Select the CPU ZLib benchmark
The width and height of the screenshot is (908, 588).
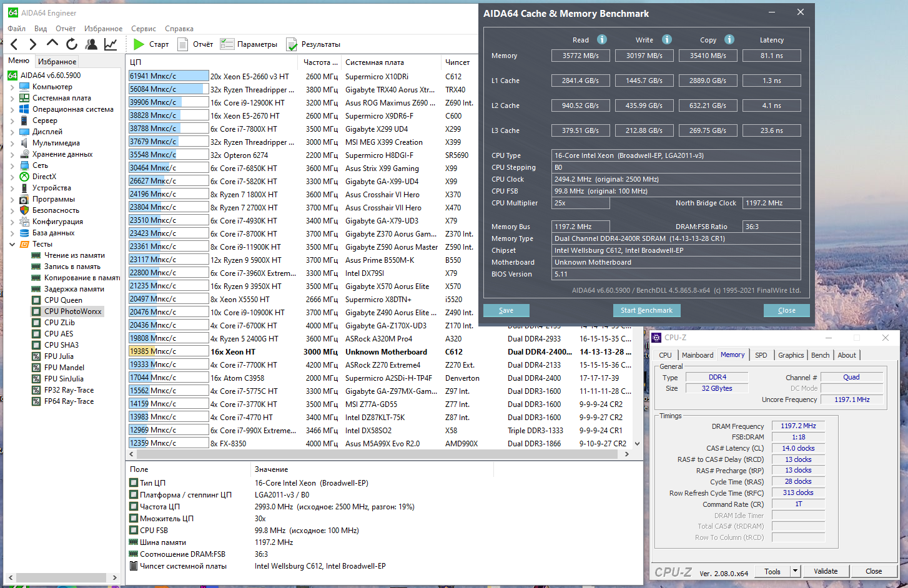click(x=59, y=323)
